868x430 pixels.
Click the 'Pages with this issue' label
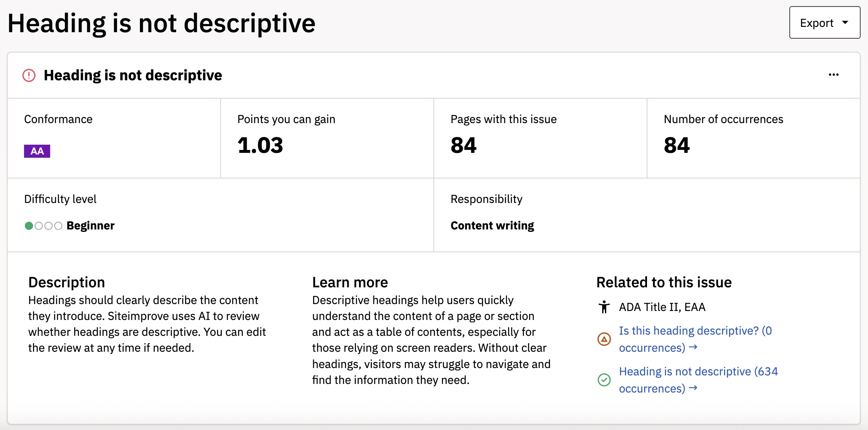point(504,119)
